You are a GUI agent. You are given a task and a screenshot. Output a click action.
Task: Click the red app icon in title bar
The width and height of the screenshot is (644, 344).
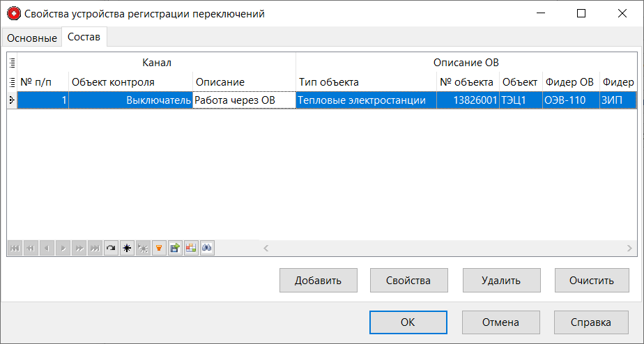[x=13, y=13]
